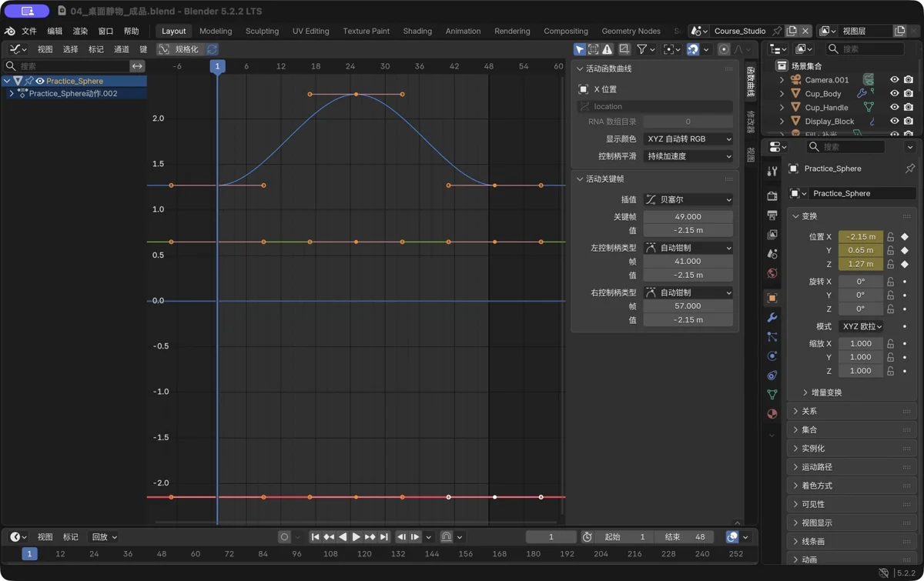Open the Scene properties tab

[x=772, y=254]
